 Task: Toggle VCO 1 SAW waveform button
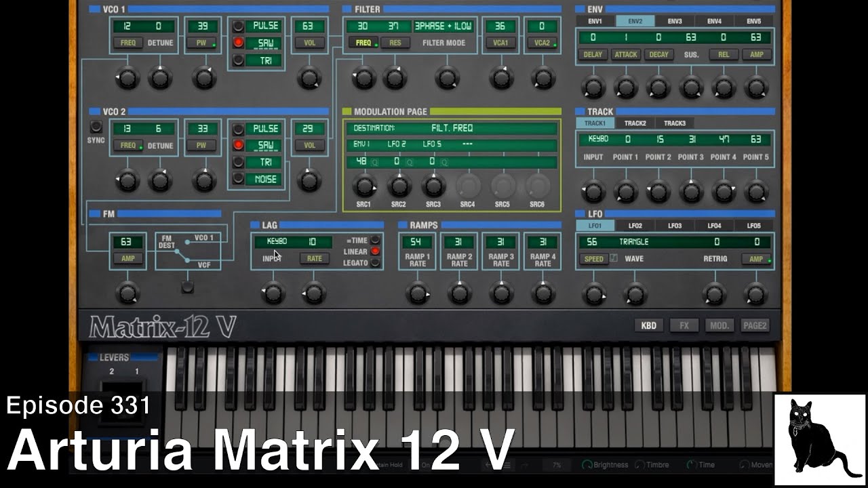pos(239,43)
